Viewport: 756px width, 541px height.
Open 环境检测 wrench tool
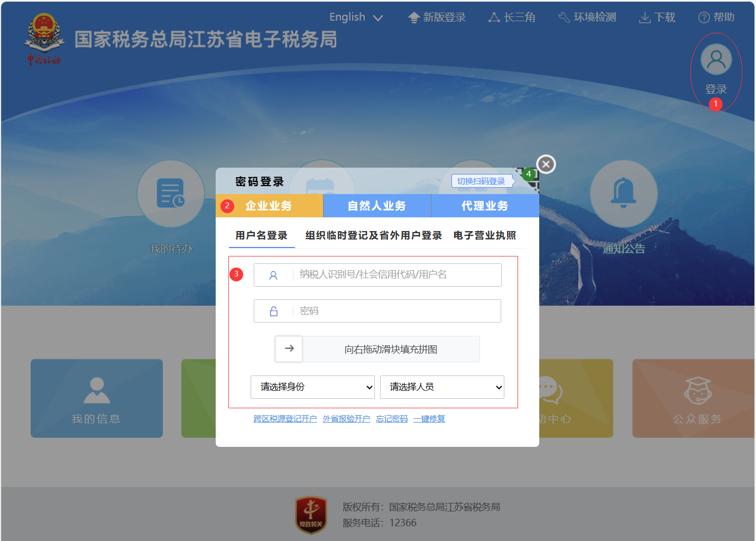point(587,17)
